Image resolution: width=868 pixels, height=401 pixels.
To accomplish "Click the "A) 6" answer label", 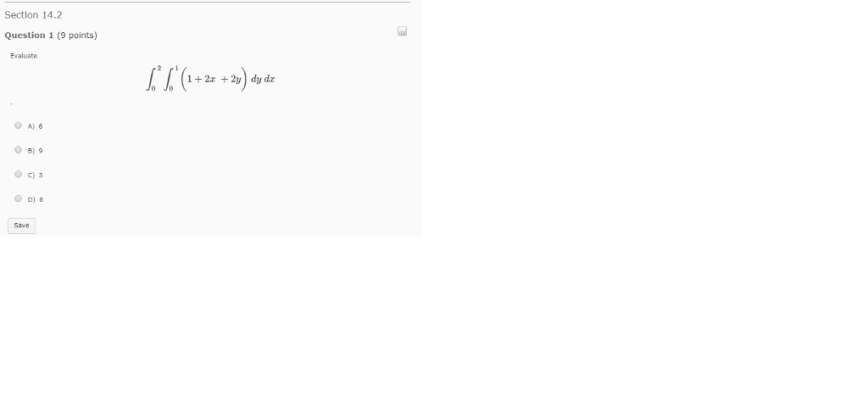I will [x=35, y=126].
